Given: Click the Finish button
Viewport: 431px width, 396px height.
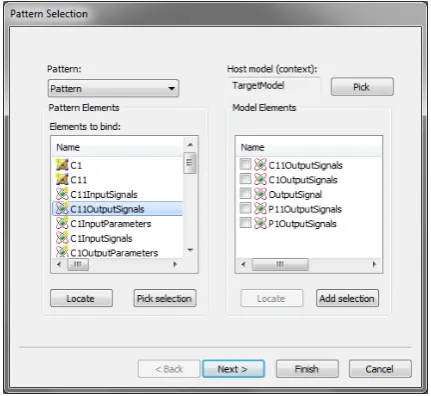Looking at the screenshot, I should click(x=307, y=369).
